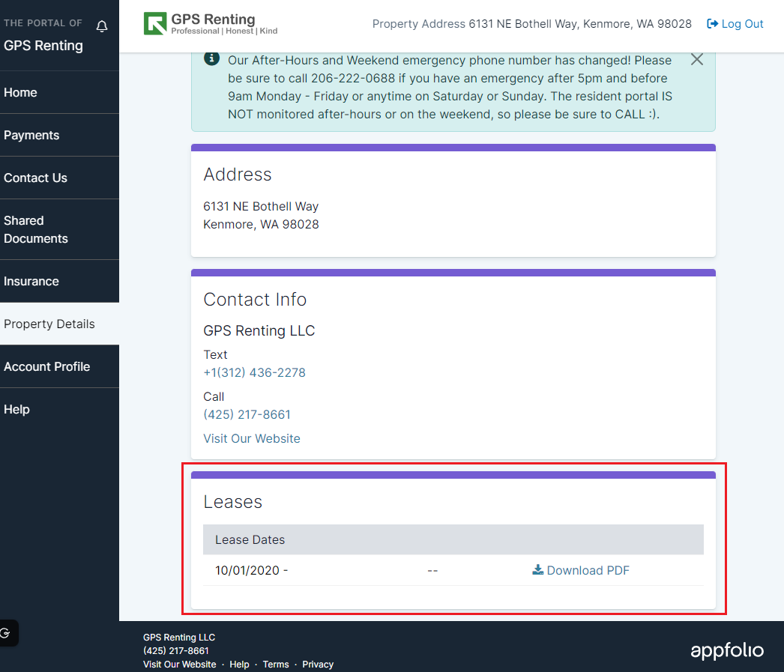Click the text number +1(312) 436-2278
The width and height of the screenshot is (784, 672).
point(255,373)
